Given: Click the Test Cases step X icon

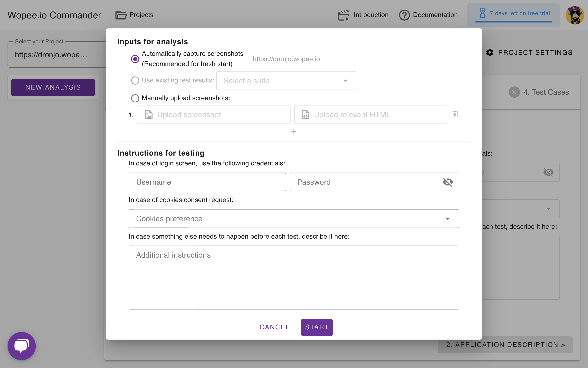Looking at the screenshot, I should pyautogui.click(x=514, y=92).
